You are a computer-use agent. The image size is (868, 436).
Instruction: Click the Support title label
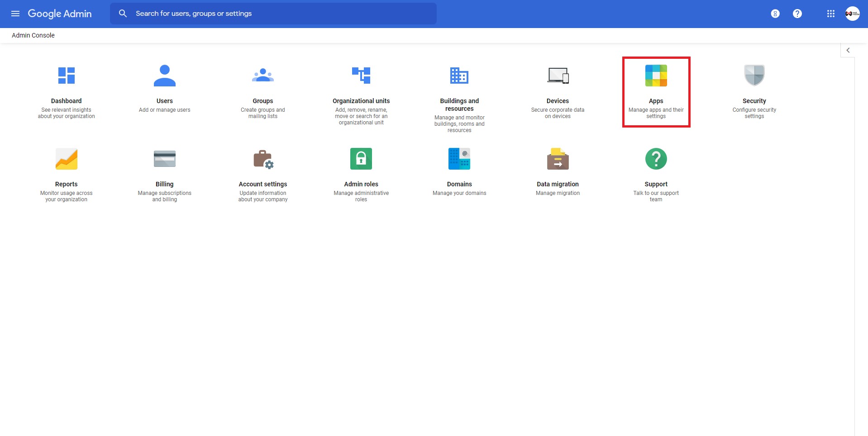(656, 184)
